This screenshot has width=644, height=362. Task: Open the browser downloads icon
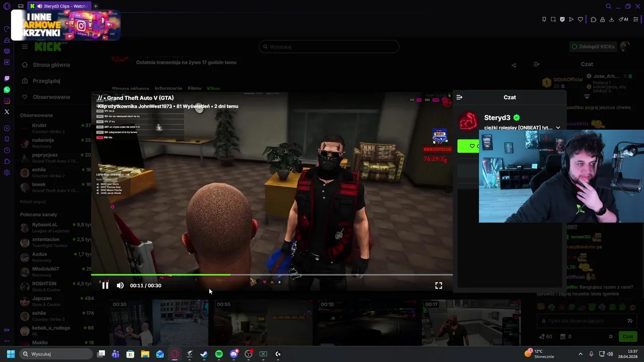(611, 20)
